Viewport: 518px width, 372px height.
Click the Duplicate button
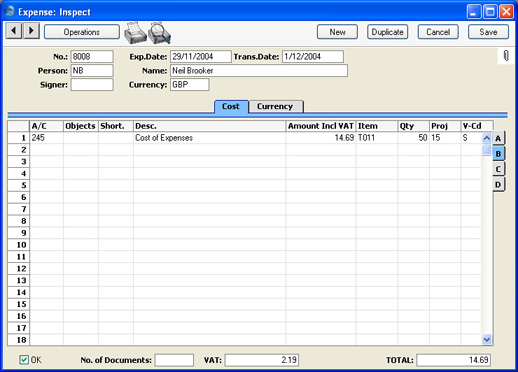tap(387, 32)
